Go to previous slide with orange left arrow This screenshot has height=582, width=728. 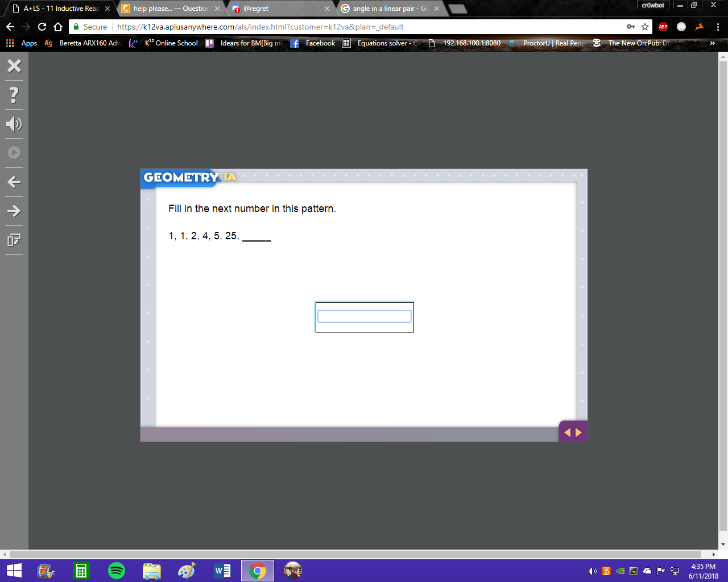click(567, 433)
